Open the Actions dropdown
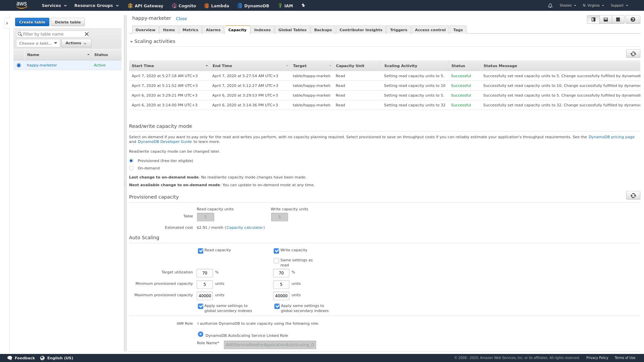 76,43
